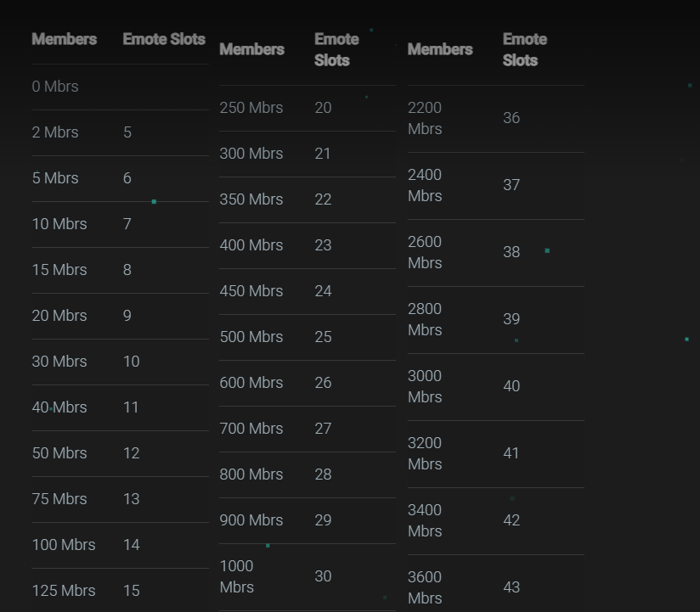Select the 3600 Mbrs row
The height and width of the screenshot is (612, 700).
[x=496, y=584]
